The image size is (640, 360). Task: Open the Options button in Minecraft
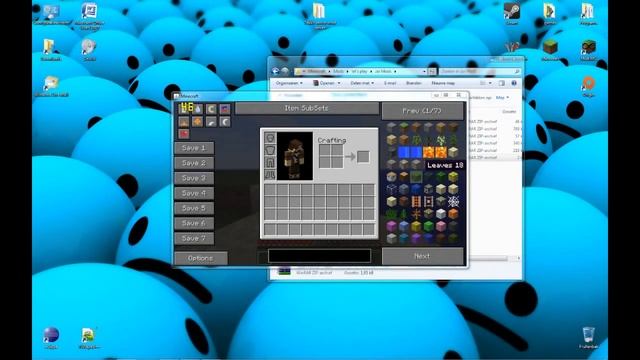(201, 258)
